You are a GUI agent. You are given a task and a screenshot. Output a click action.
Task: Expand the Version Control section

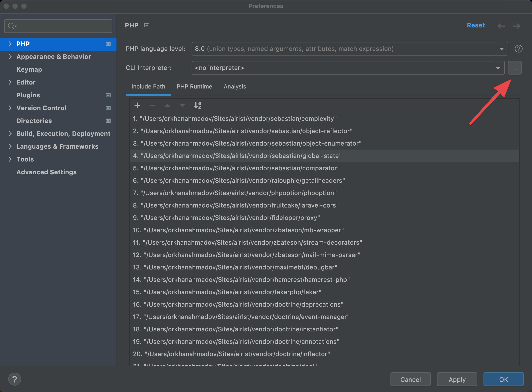point(10,108)
